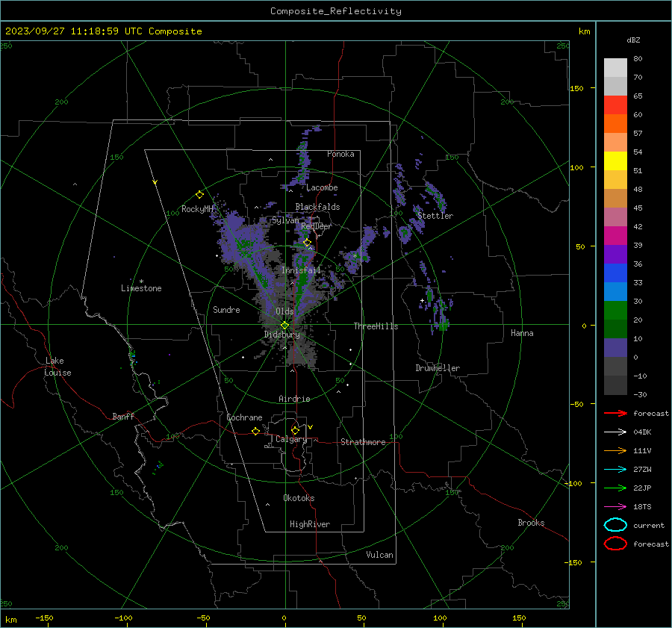The image size is (672, 628).
Task: Select the slate purple 0-10 dBZ swatch
Action: point(615,348)
